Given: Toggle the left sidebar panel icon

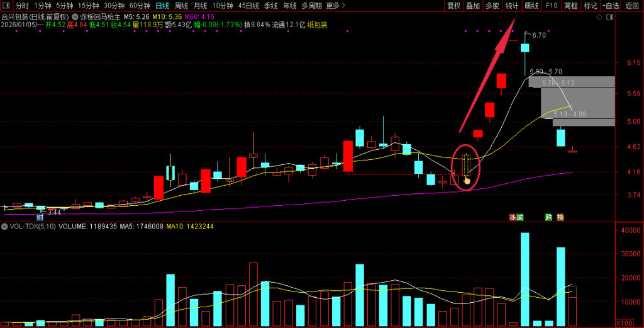Looking at the screenshot, I should pos(6,6).
